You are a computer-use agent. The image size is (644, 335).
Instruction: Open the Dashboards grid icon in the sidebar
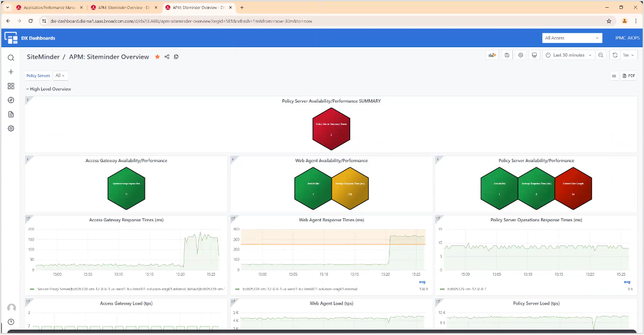11,86
